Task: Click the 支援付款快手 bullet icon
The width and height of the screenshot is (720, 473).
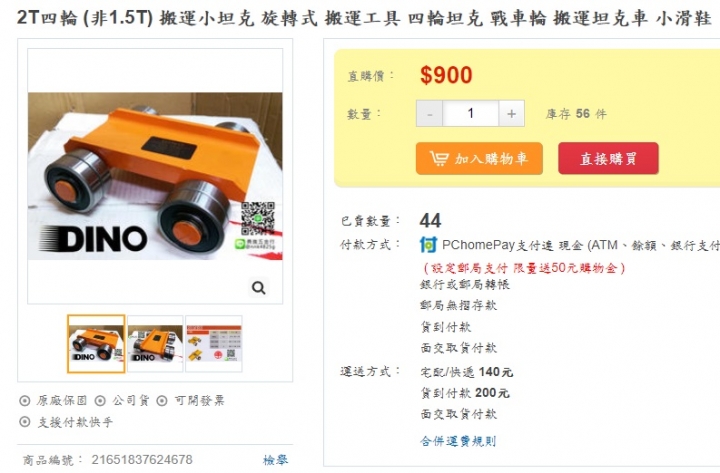Action: click(x=25, y=422)
